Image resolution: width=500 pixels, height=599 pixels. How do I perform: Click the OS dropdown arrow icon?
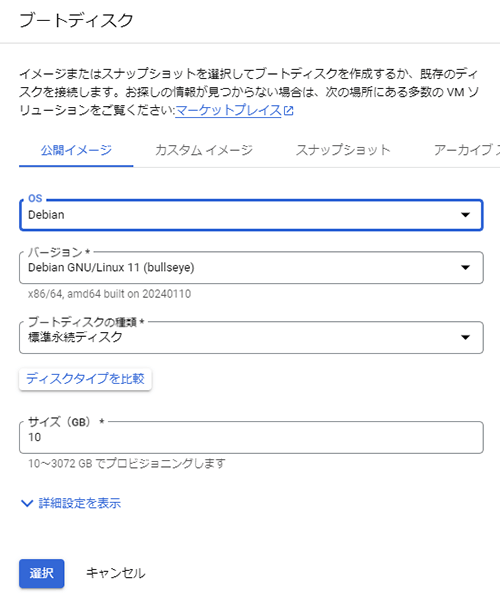pos(465,215)
